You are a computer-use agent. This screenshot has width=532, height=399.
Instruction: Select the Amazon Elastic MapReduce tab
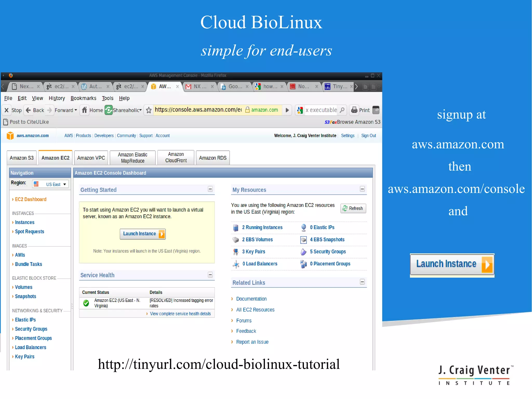tap(132, 158)
